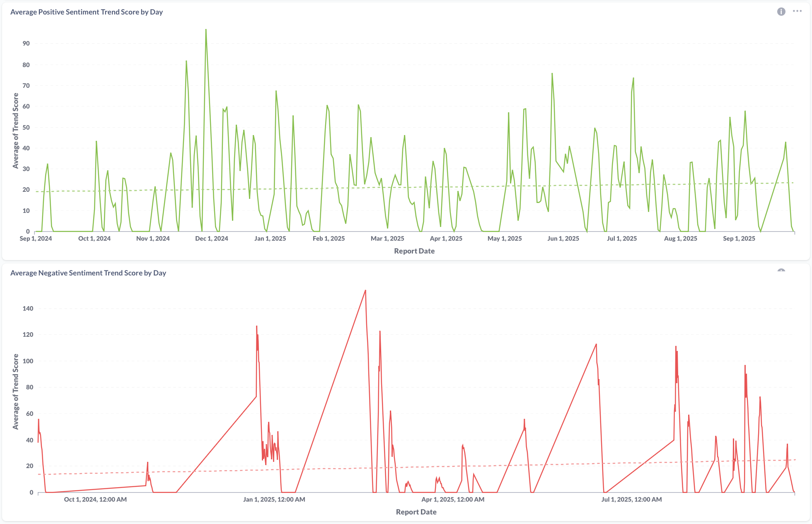Click the info icon on Positive Sentiment card
This screenshot has height=524, width=812.
tap(781, 12)
